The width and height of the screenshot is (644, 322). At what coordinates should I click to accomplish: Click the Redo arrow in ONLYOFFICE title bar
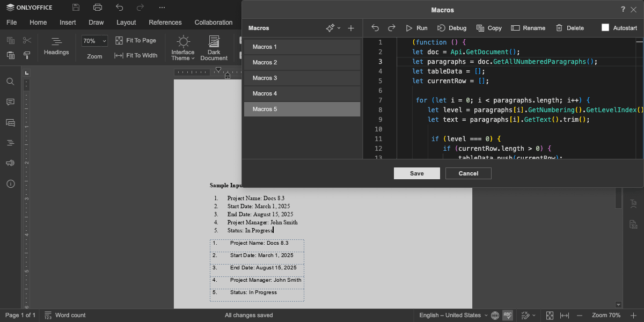click(141, 8)
